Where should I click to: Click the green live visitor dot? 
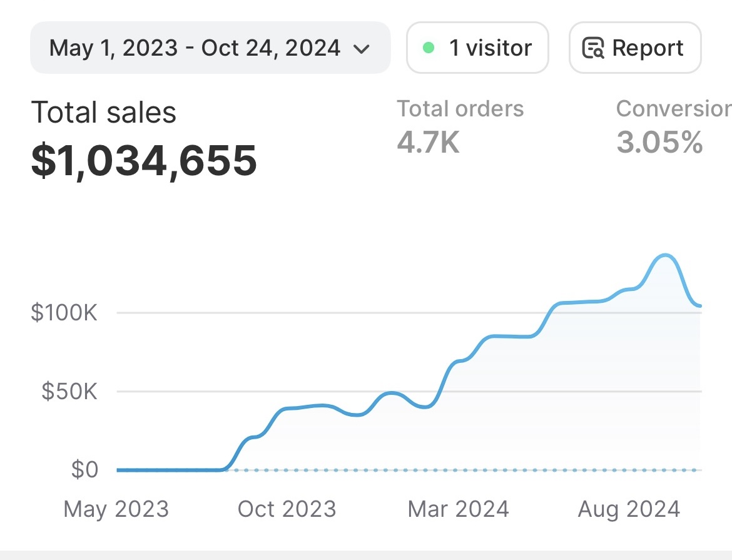tap(428, 48)
